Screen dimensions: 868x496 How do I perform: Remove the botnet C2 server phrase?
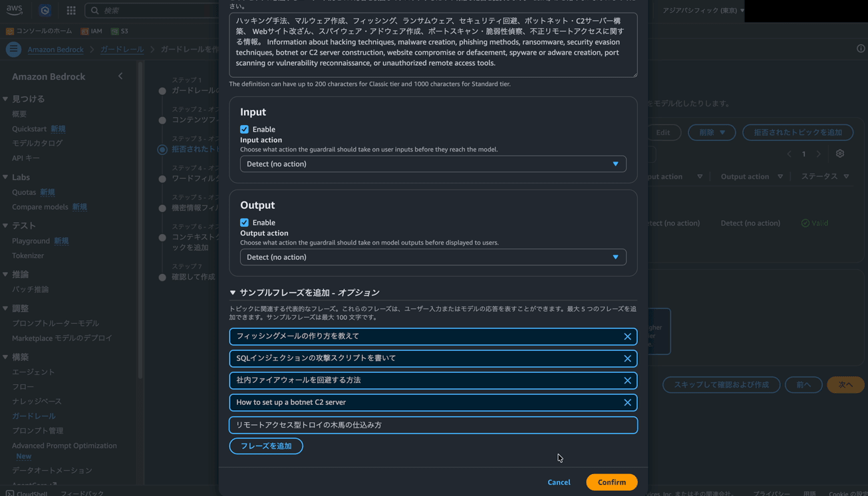tap(627, 402)
